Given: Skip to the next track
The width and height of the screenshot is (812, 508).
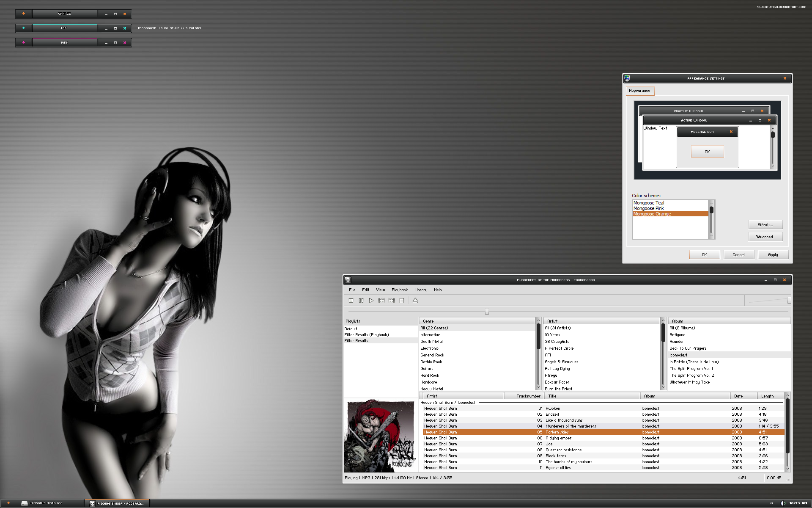Looking at the screenshot, I should click(x=392, y=301).
